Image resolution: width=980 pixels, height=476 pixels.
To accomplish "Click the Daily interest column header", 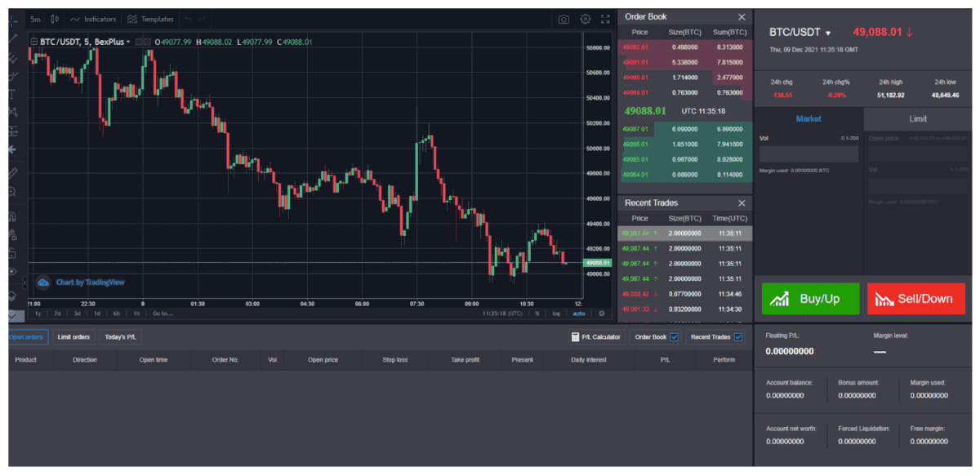I will click(589, 359).
